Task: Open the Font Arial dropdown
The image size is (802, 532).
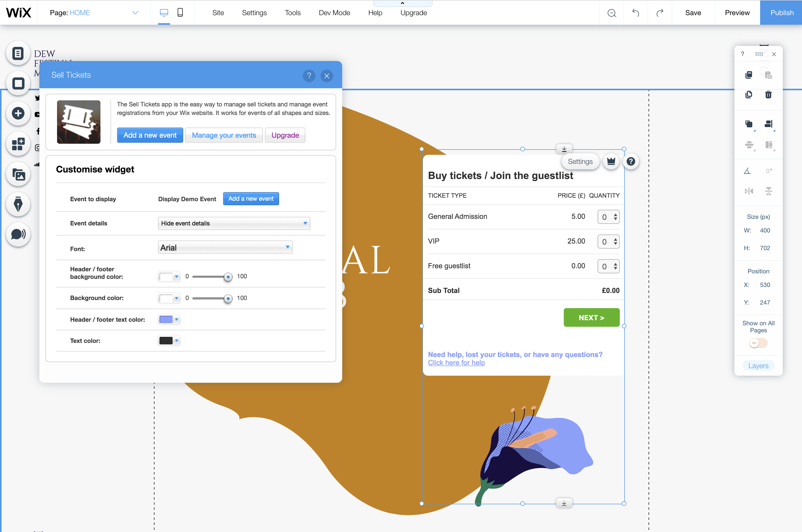Action: tap(225, 247)
